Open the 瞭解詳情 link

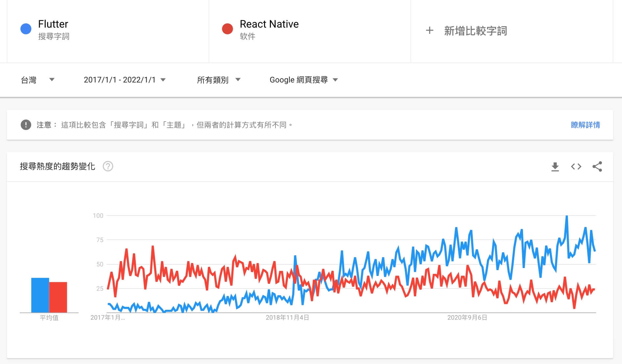pyautogui.click(x=585, y=125)
